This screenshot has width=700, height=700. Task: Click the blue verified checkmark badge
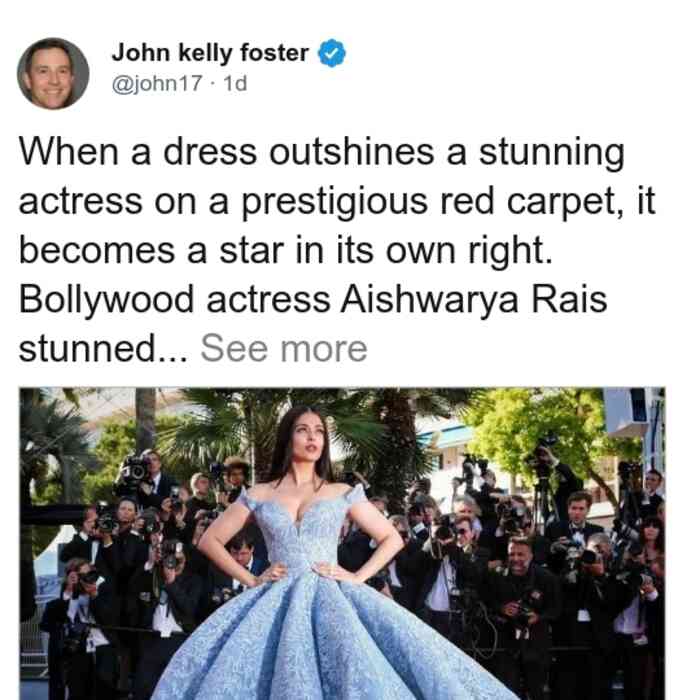point(331,53)
